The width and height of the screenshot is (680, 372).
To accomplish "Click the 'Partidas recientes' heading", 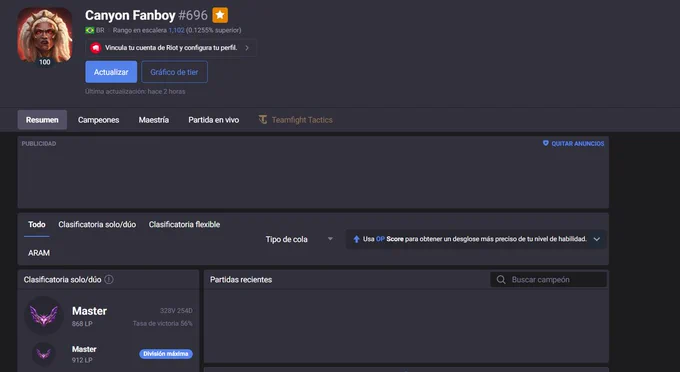I will click(x=241, y=280).
